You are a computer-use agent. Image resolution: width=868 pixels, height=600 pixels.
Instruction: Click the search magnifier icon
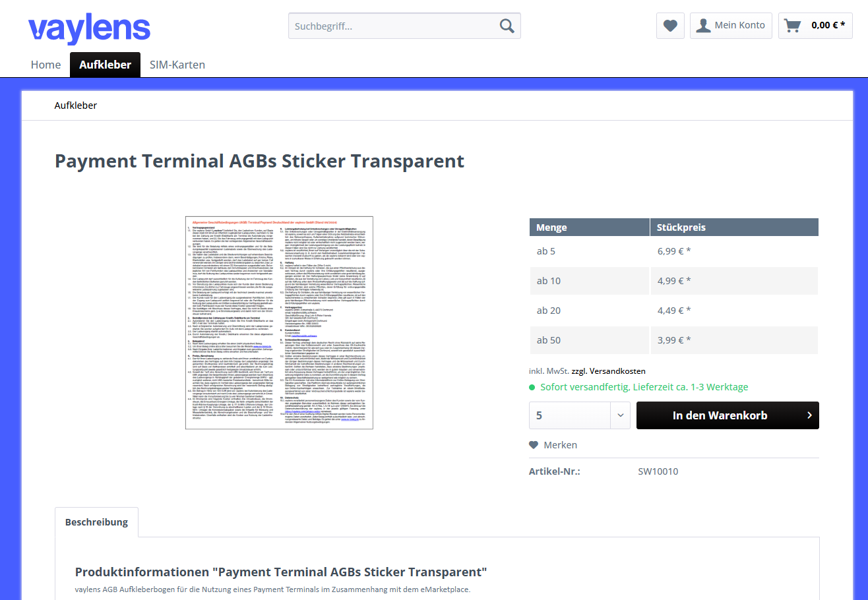point(507,25)
